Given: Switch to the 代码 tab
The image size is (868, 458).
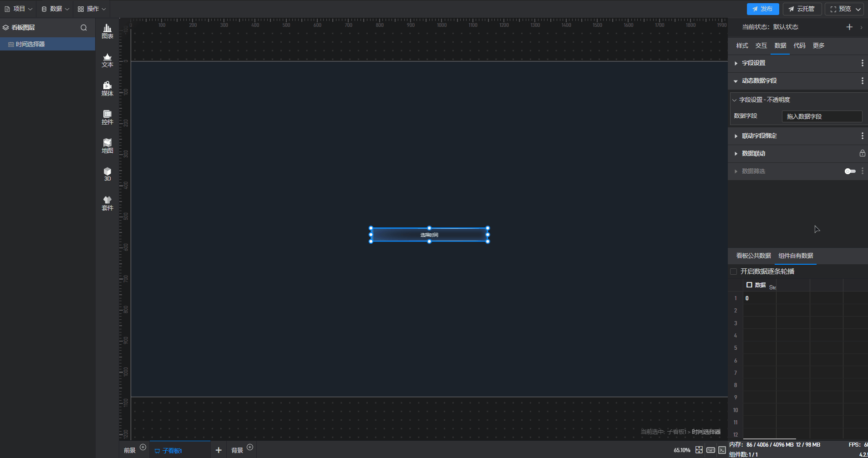Looking at the screenshot, I should [x=799, y=45].
